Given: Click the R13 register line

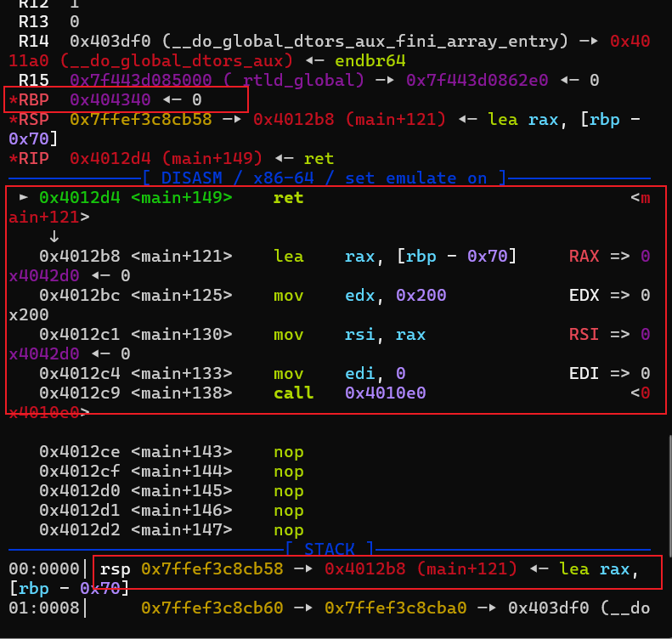Looking at the screenshot, I should 49,21.
